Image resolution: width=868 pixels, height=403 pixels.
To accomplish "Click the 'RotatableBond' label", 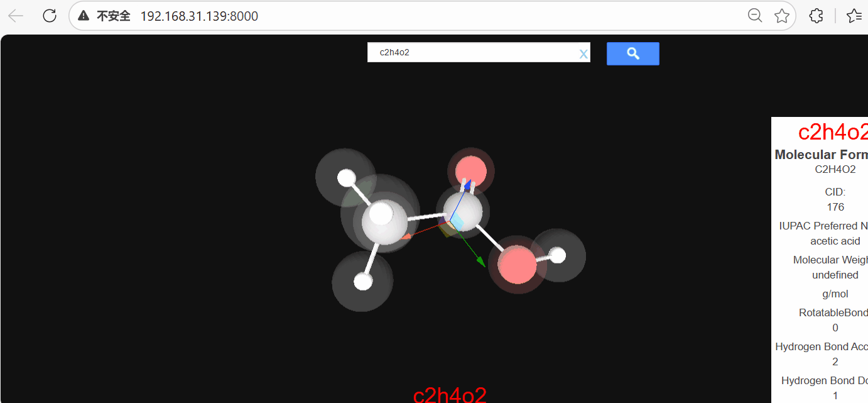I will click(x=833, y=312).
